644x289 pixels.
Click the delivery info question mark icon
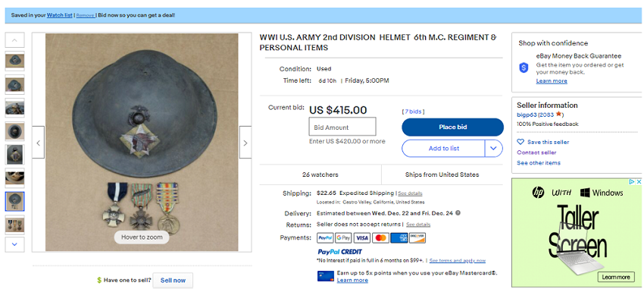tap(458, 213)
